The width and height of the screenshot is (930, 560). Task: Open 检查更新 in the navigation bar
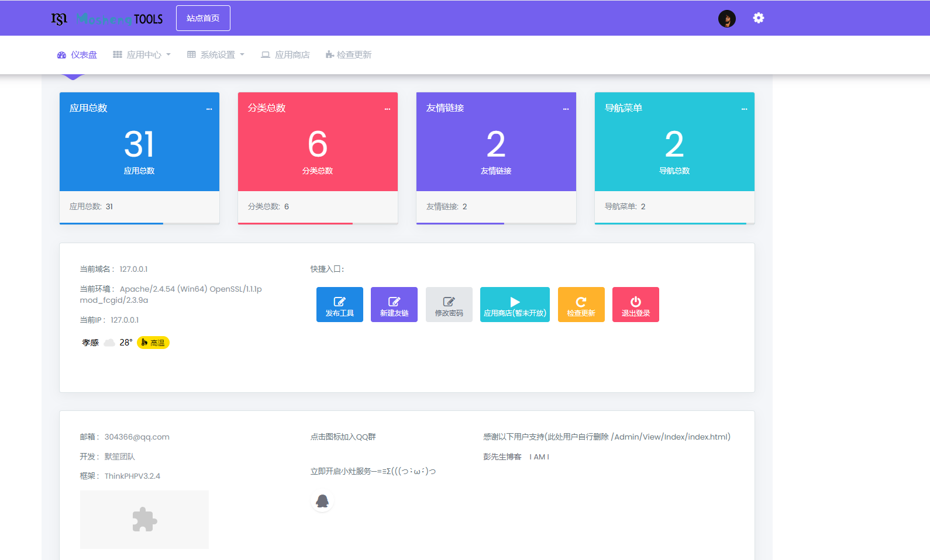[x=349, y=55]
